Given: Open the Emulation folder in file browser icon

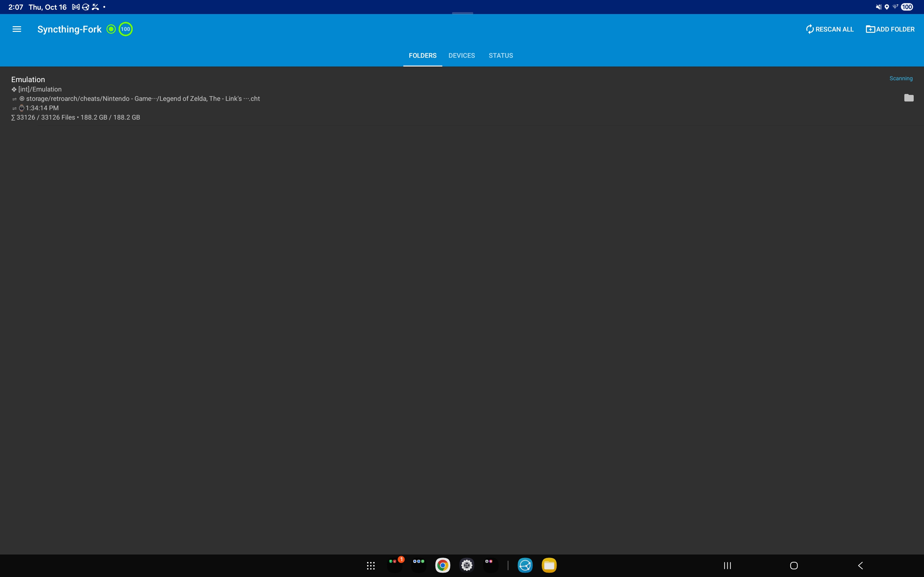Looking at the screenshot, I should [908, 98].
